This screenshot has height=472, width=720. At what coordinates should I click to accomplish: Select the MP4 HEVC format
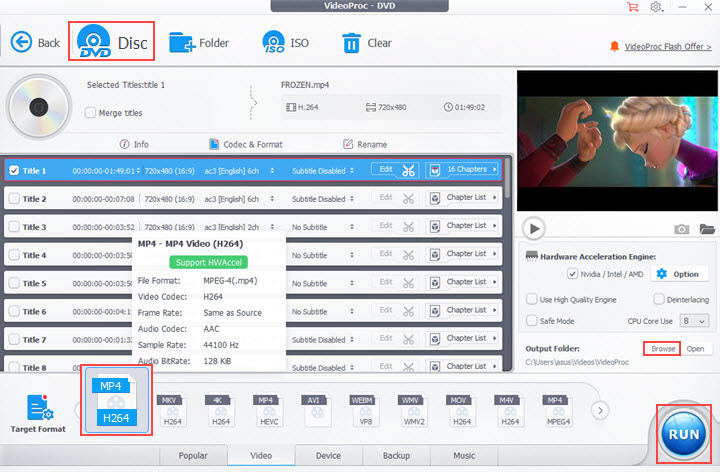click(268, 410)
